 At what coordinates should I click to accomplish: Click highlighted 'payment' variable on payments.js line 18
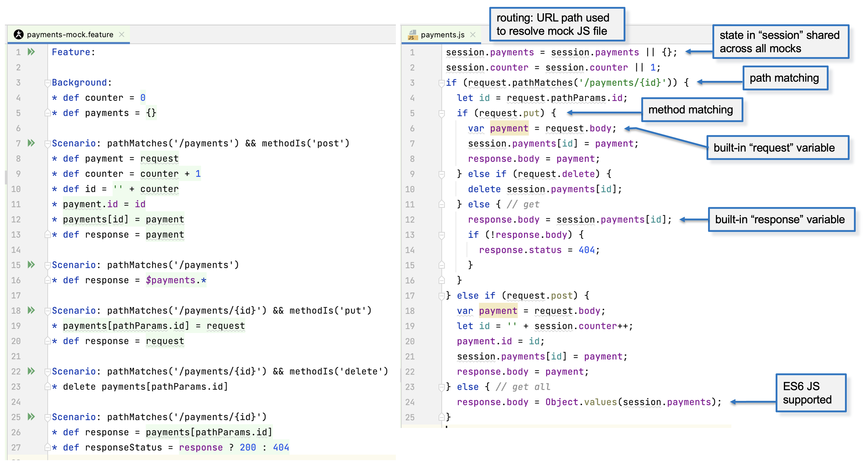(498, 311)
